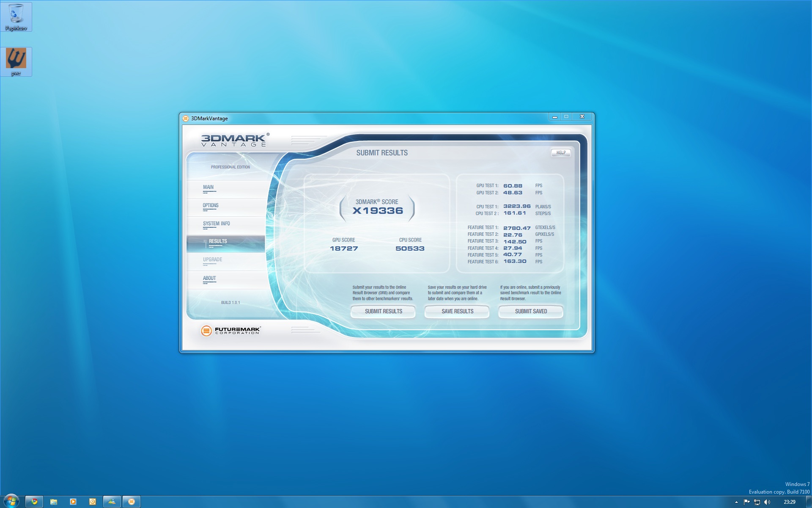Switch to the picture app taskbar button
Viewport: 812px width, 508px height.
(112, 502)
